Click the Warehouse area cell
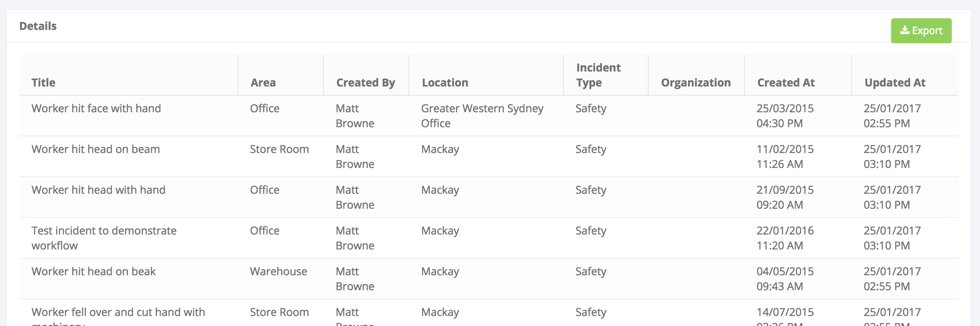The height and width of the screenshot is (326, 980). coord(278,272)
